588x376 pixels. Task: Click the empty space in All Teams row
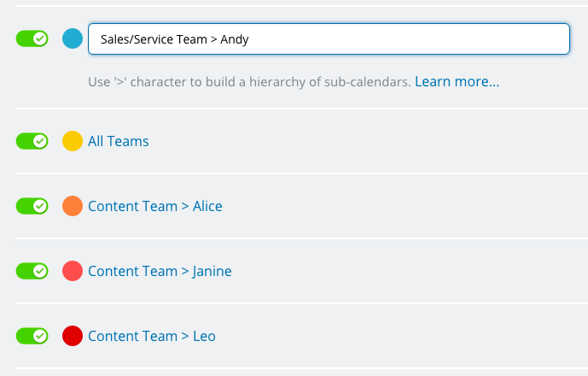coord(368,141)
